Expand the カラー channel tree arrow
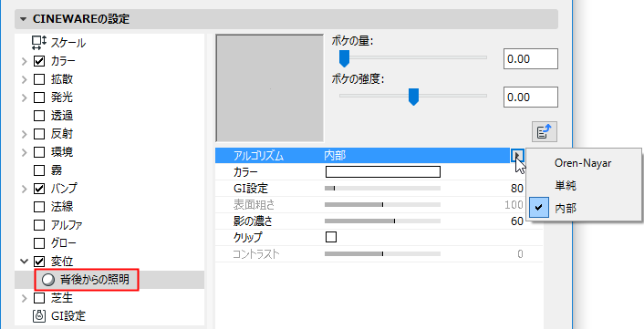The image size is (644, 329). click(x=25, y=62)
